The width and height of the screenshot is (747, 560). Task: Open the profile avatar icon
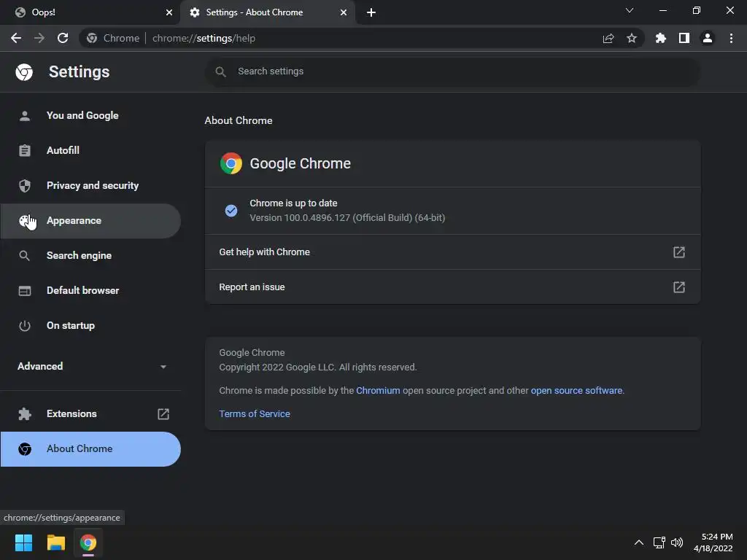pos(708,38)
